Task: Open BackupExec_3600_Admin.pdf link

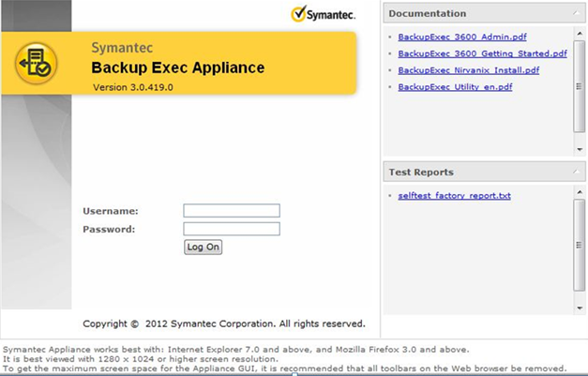Action: (462, 37)
